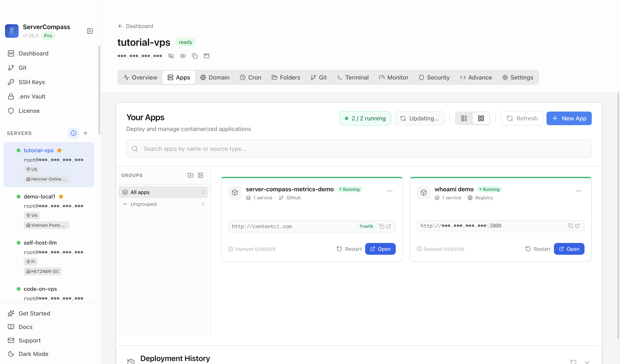Select the demo-local1 server
This screenshot has height=364, width=620.
(49, 211)
